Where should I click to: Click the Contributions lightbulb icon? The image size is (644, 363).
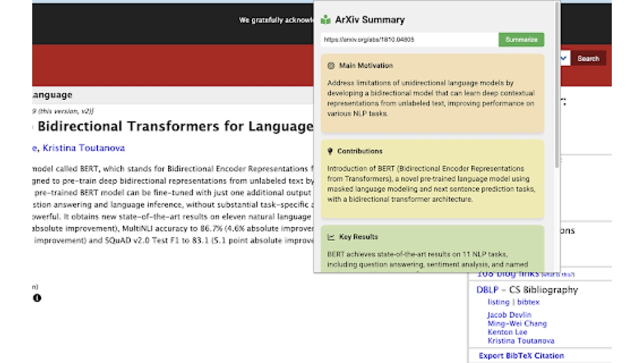tap(330, 152)
